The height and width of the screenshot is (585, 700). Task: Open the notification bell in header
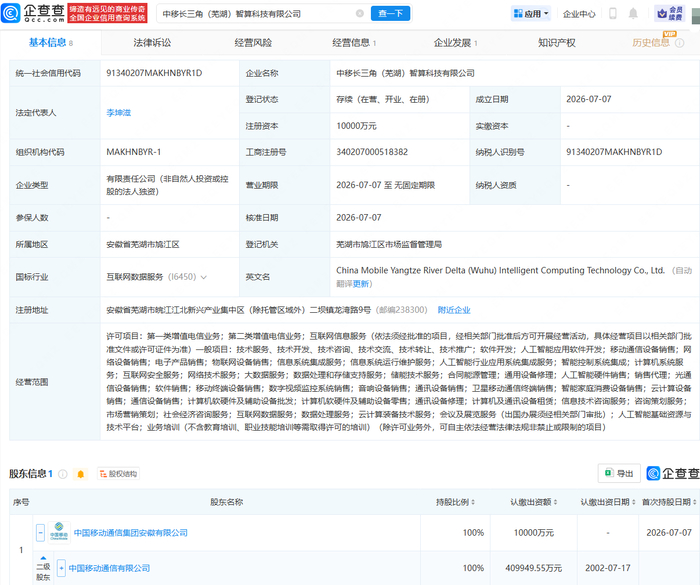633,13
